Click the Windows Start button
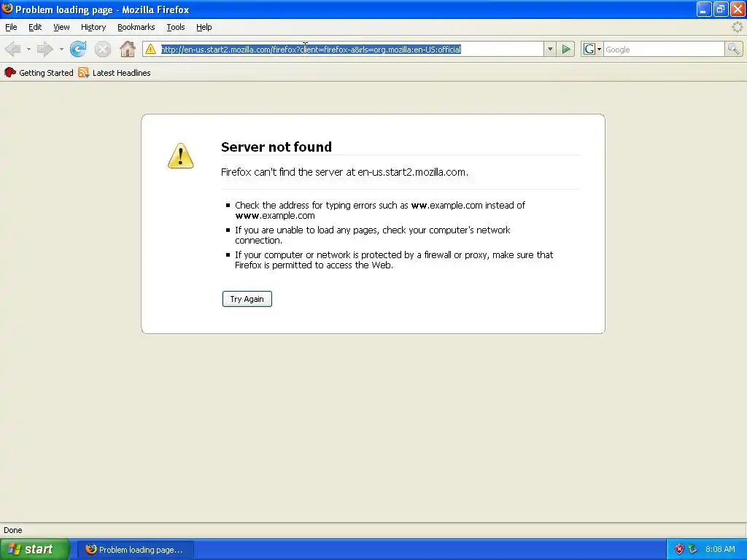This screenshot has height=560, width=747. pyautogui.click(x=35, y=549)
